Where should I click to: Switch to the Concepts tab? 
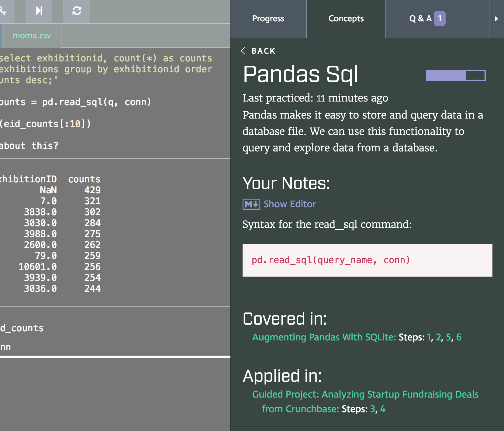[346, 19]
